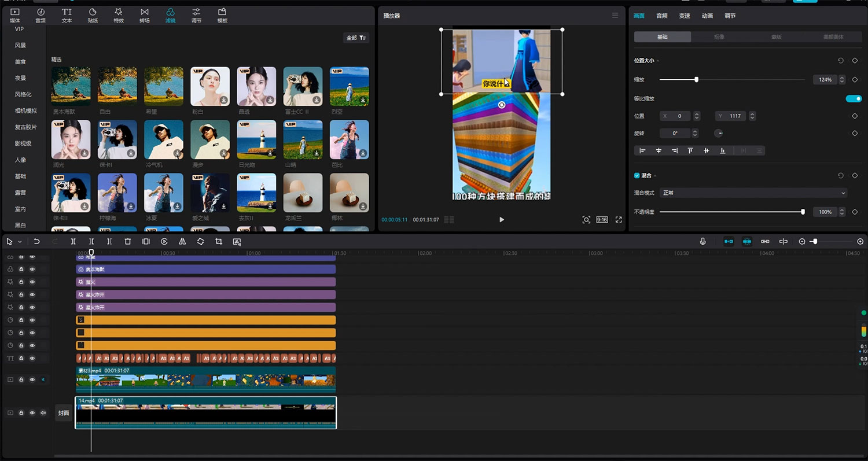Toggle the 等比缩放 uniform scale switch

click(x=854, y=99)
